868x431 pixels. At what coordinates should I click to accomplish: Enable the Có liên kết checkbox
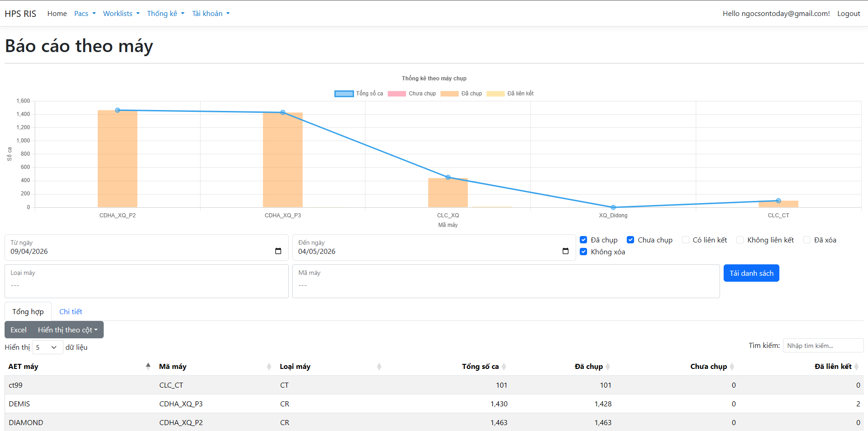coord(686,240)
